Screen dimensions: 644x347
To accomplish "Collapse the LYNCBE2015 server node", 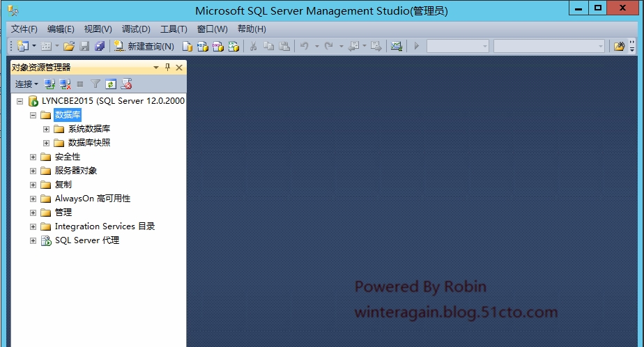I will coord(20,101).
